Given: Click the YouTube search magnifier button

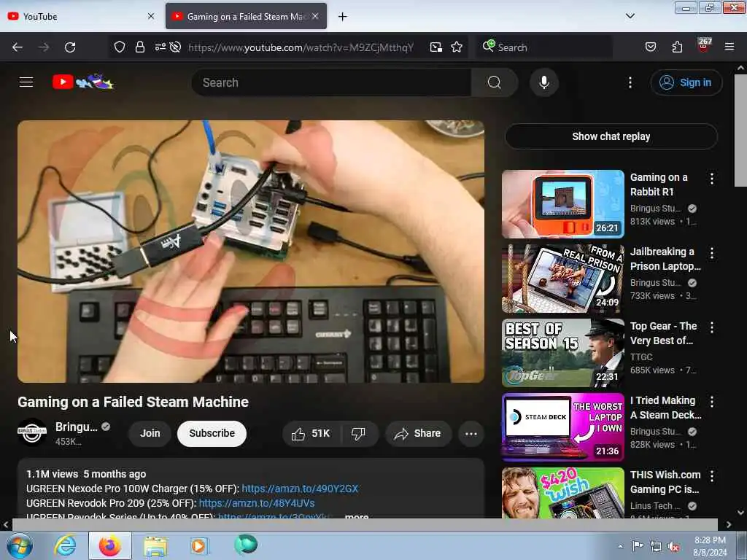Looking at the screenshot, I should 494,82.
